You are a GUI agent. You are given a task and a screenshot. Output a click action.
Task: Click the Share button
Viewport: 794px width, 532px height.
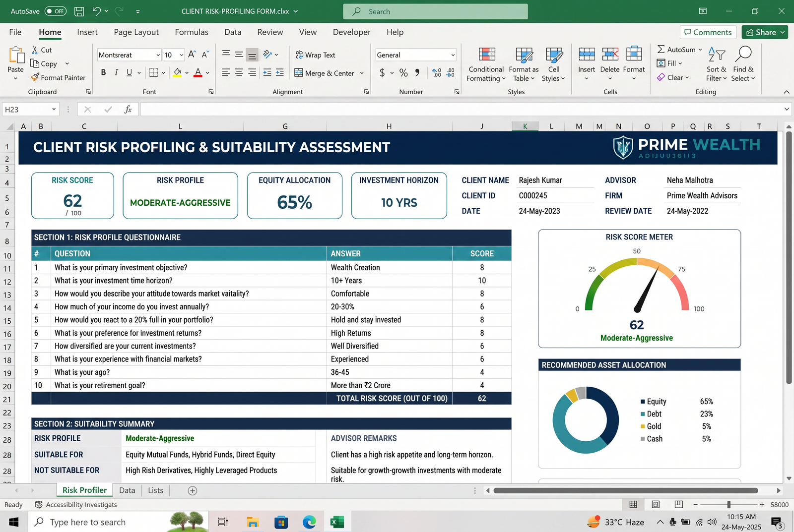click(765, 32)
